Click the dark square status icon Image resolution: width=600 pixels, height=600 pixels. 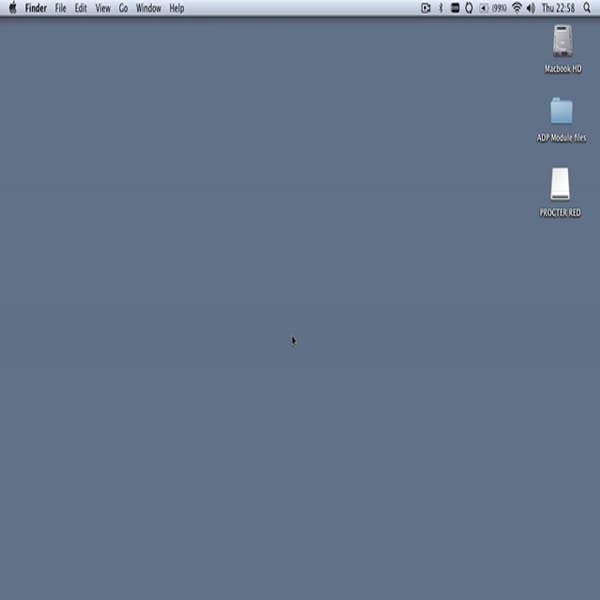point(455,8)
